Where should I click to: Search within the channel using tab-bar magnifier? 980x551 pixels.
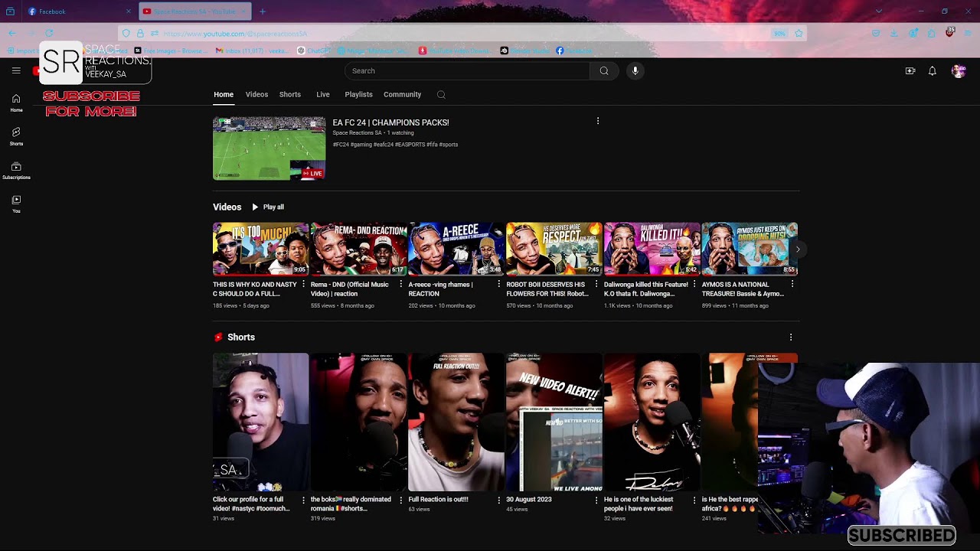[x=441, y=95]
